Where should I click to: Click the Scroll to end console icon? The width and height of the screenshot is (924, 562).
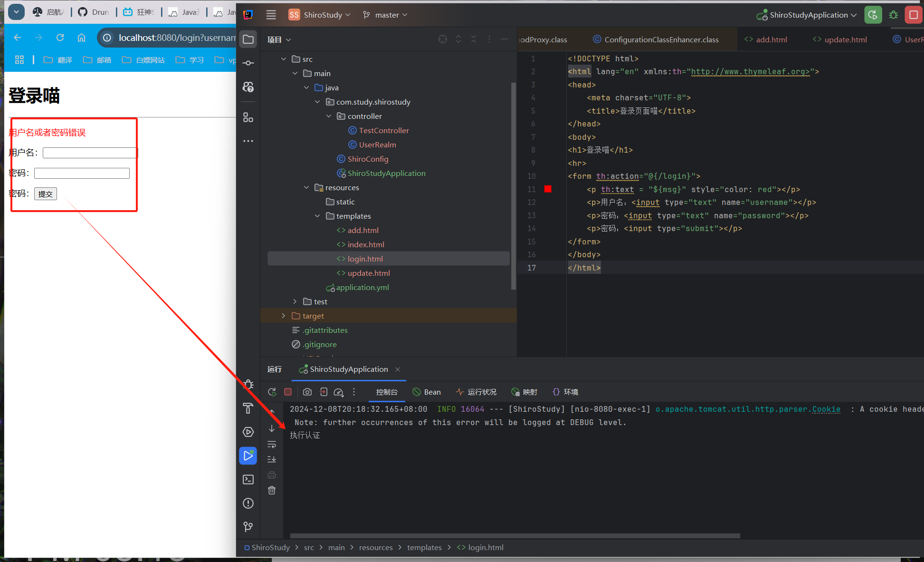tap(272, 459)
